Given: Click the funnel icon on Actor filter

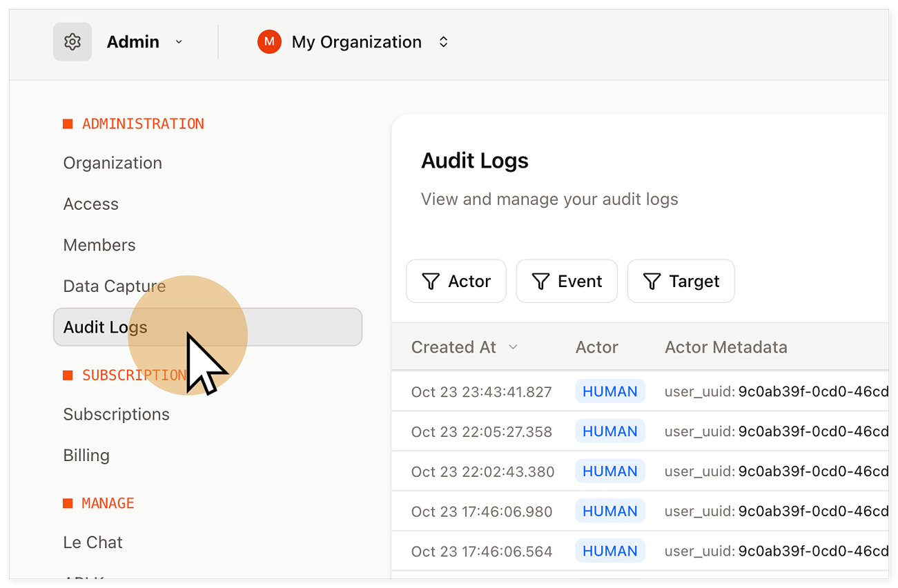Looking at the screenshot, I should coord(431,282).
